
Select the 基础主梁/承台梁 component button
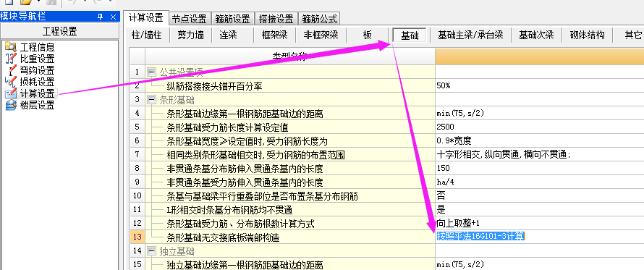(x=470, y=35)
